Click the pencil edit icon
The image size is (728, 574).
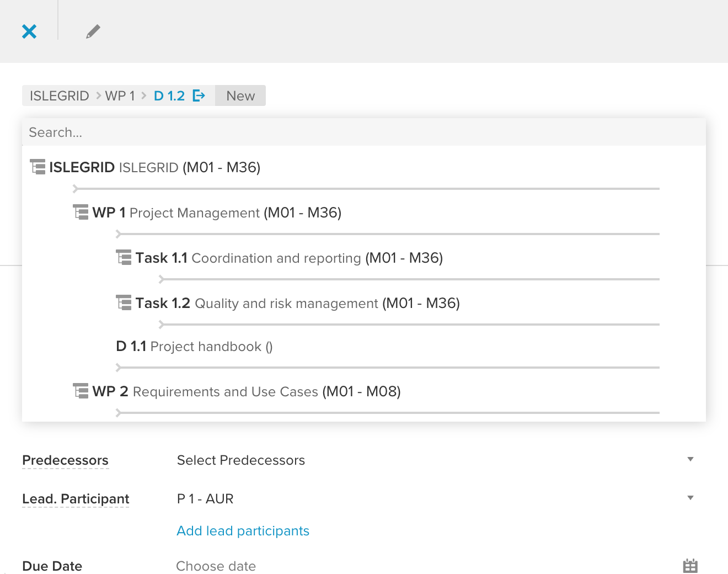click(x=93, y=31)
